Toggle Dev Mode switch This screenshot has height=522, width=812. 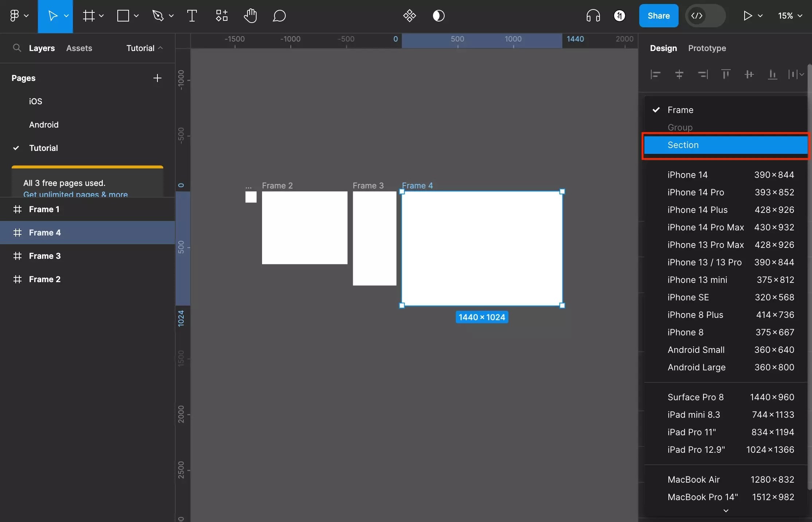click(x=705, y=16)
